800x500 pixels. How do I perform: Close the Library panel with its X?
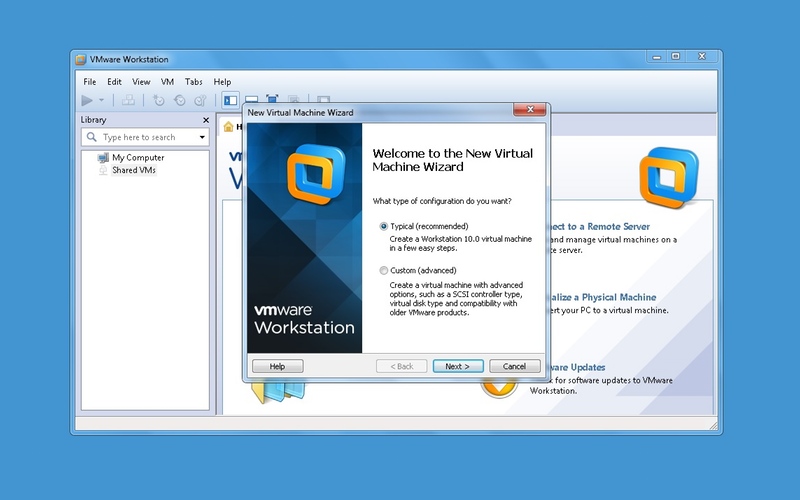tap(206, 120)
